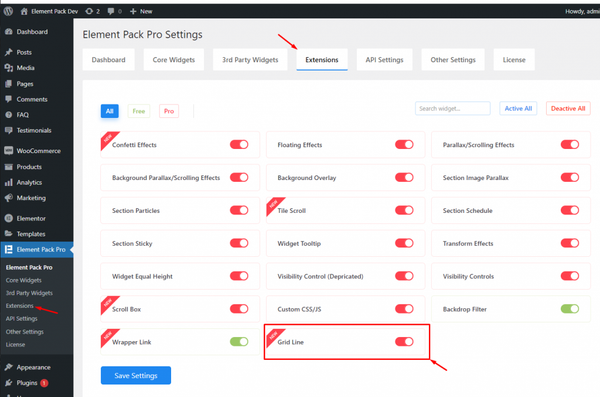Click the WooCommerce sidebar icon
The height and width of the screenshot is (397, 600).
(x=8, y=150)
